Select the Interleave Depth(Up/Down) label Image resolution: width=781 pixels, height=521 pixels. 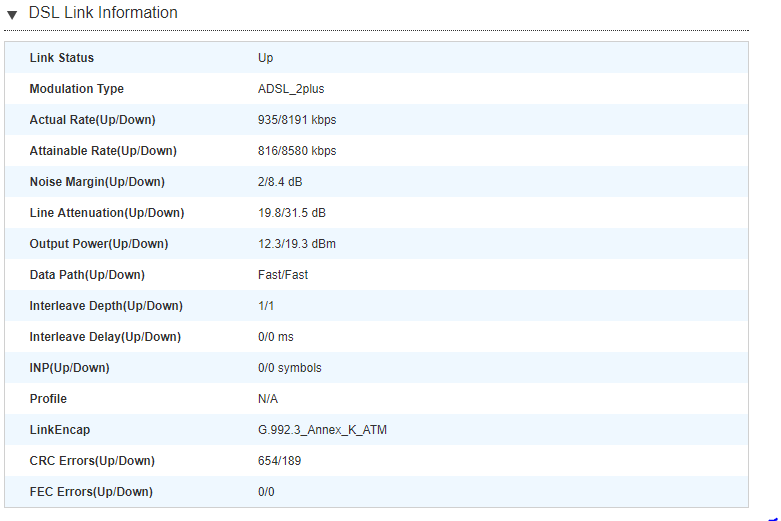(106, 306)
